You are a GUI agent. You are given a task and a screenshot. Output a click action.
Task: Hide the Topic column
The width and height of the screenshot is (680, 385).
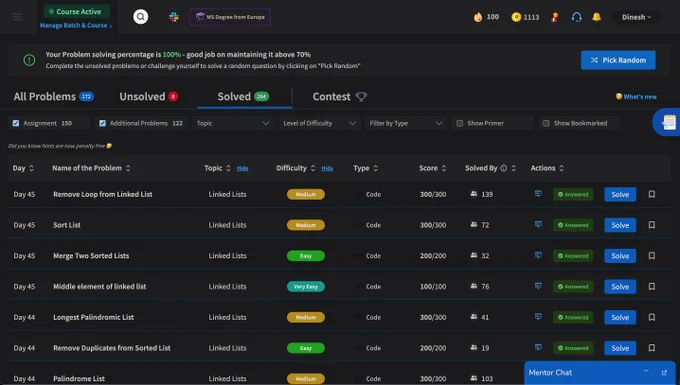[x=242, y=168]
